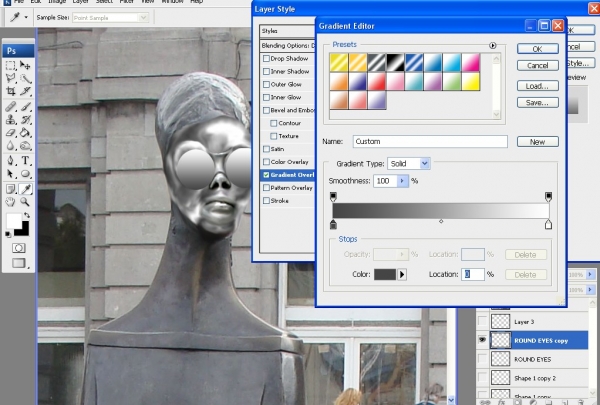Select the left dark color stop
The image size is (600, 405).
(333, 224)
